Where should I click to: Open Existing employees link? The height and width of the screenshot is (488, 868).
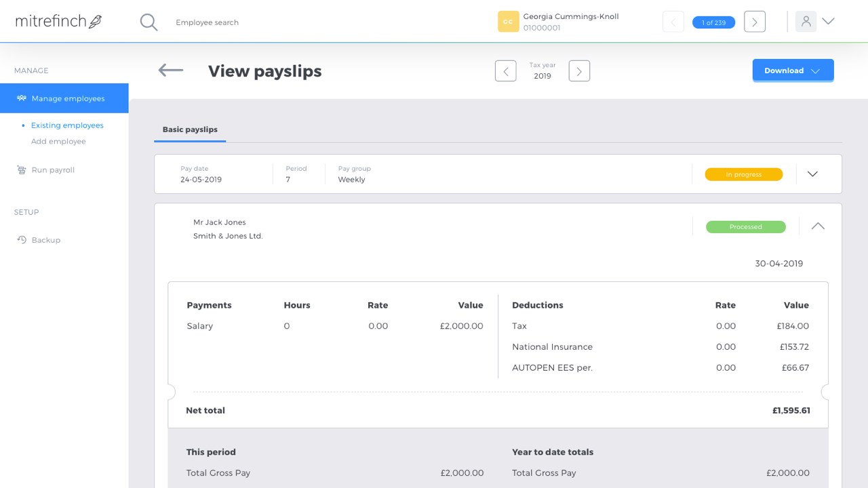pos(67,125)
